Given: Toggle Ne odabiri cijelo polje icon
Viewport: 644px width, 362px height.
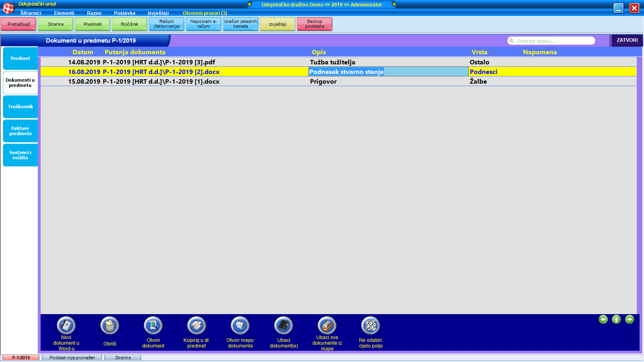Looking at the screenshot, I should pos(371,325).
